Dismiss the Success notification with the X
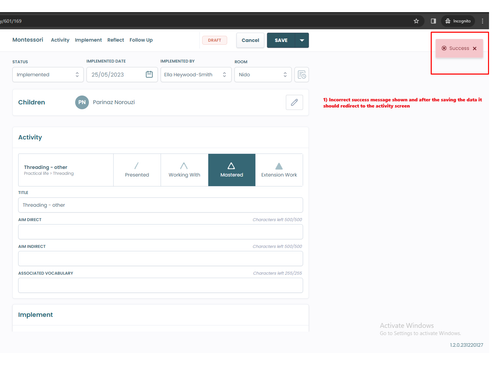This screenshot has height=388, width=500. click(x=475, y=48)
